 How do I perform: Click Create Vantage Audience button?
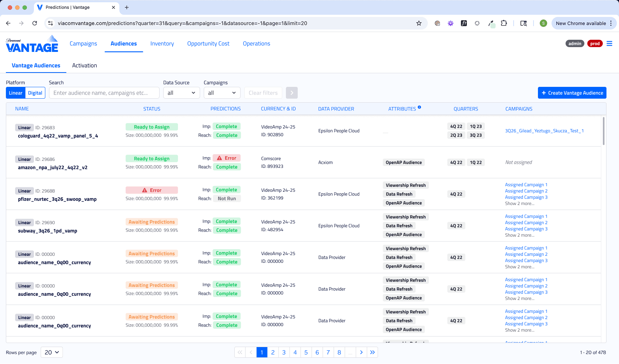(572, 93)
